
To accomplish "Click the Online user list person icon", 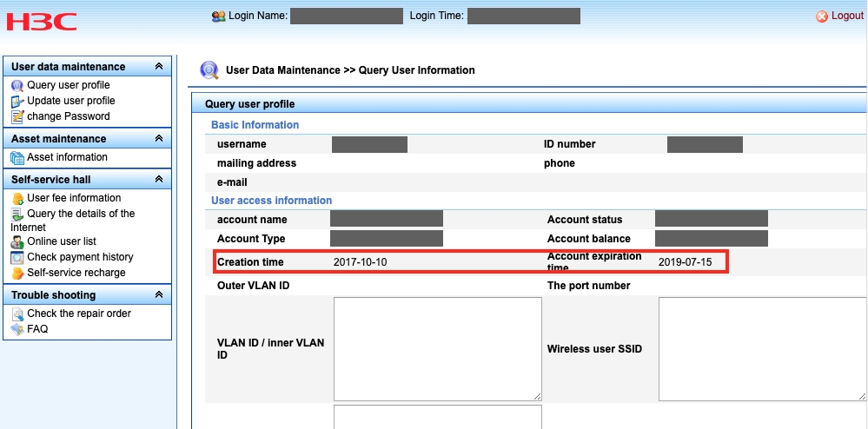I will [17, 242].
